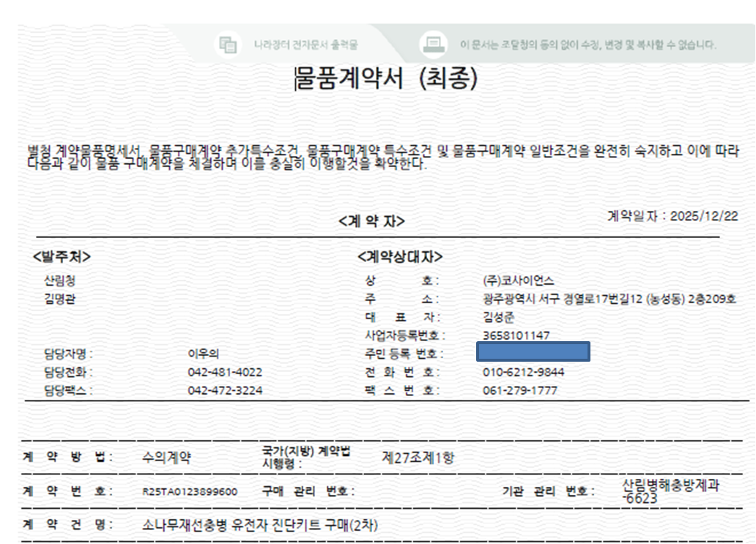Click the <계약상대자> heading
This screenshot has width=756, height=544.
[399, 257]
